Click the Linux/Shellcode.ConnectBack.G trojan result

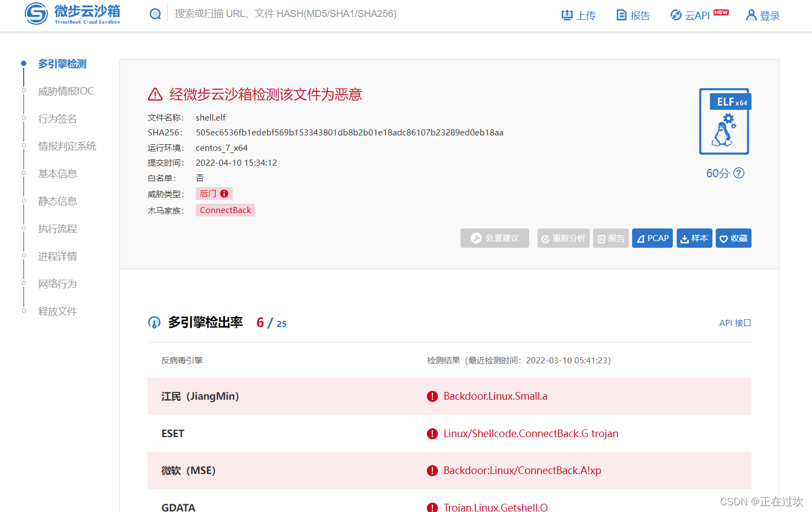[531, 434]
